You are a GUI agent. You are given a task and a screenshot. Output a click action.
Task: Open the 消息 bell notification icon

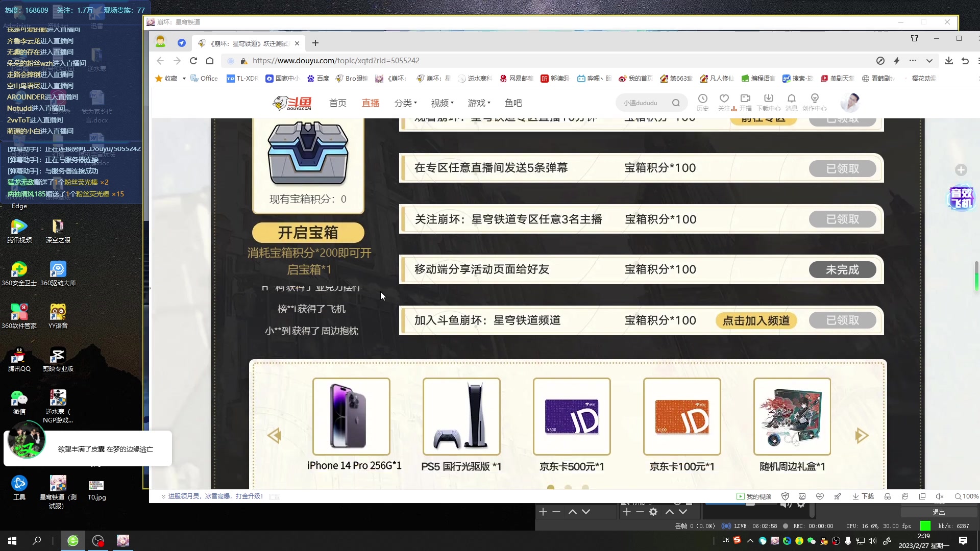coord(791,102)
